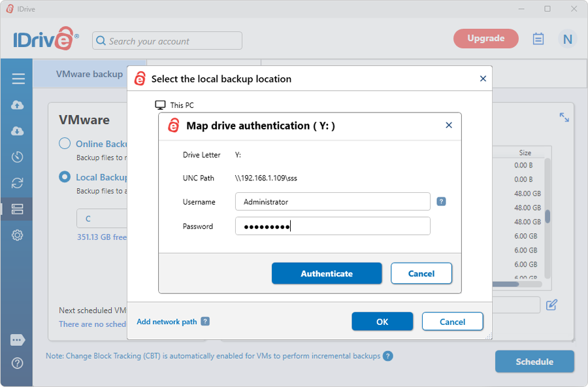Open the hamburger menu in the sidebar
The width and height of the screenshot is (588, 387).
coord(18,79)
